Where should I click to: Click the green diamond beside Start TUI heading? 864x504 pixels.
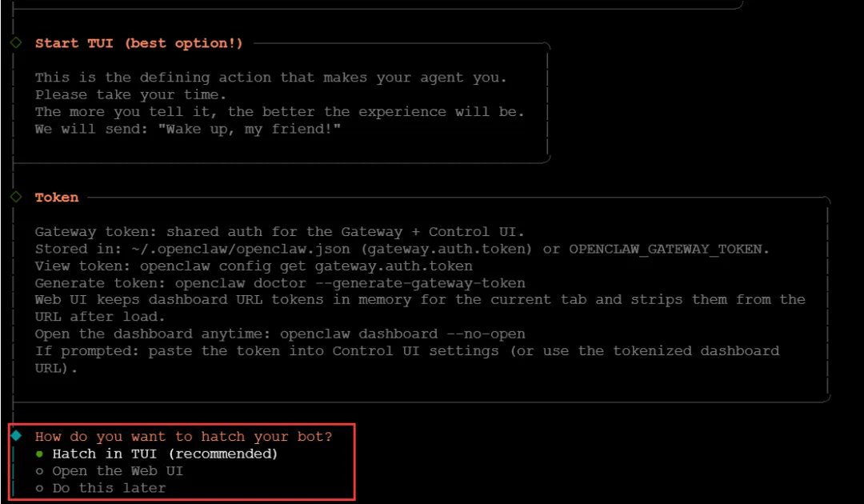[16, 42]
